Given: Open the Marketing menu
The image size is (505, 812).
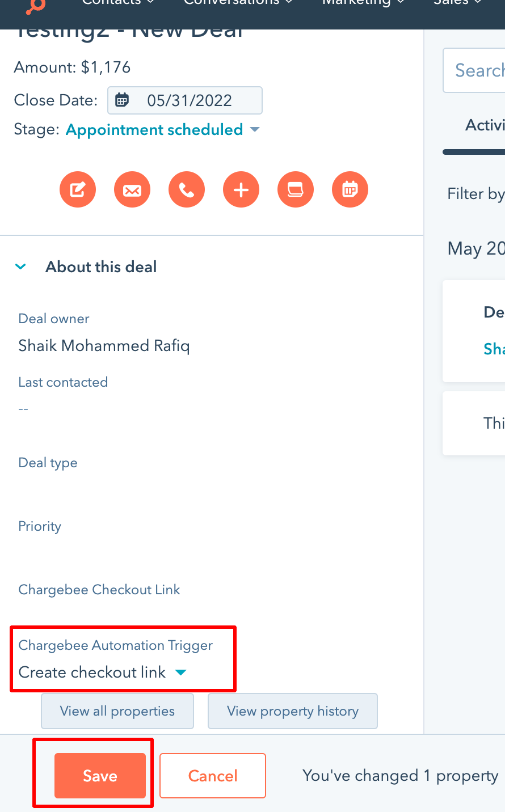Looking at the screenshot, I should click(363, 3).
